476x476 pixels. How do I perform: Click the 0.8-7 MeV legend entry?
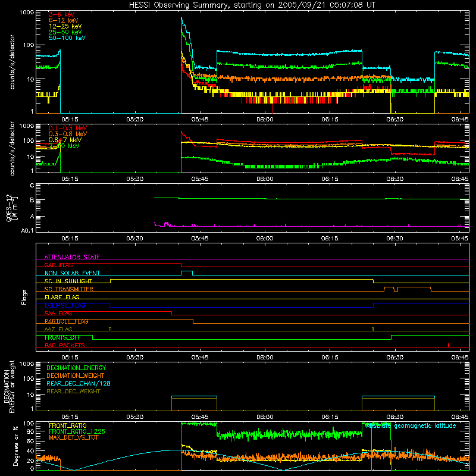tap(65, 140)
